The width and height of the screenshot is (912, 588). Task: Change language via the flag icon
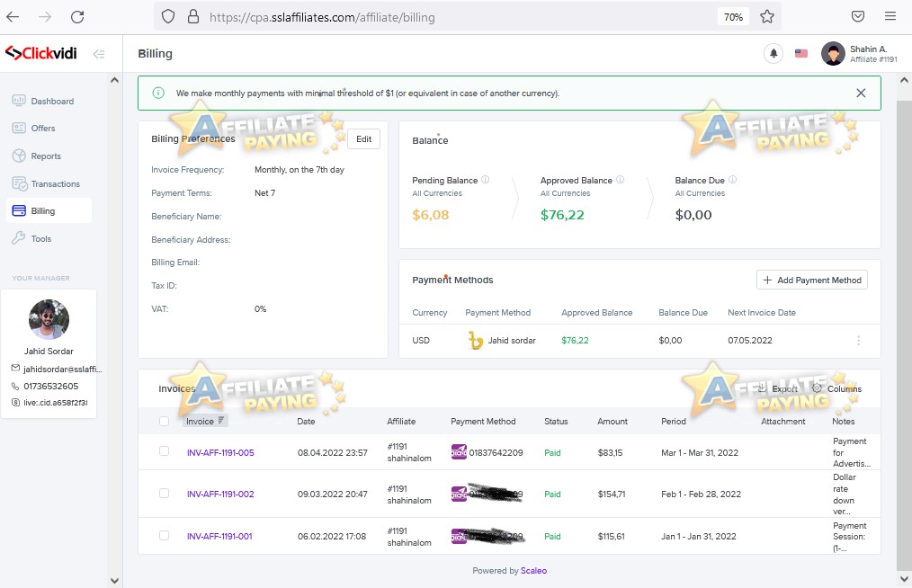pyautogui.click(x=801, y=54)
